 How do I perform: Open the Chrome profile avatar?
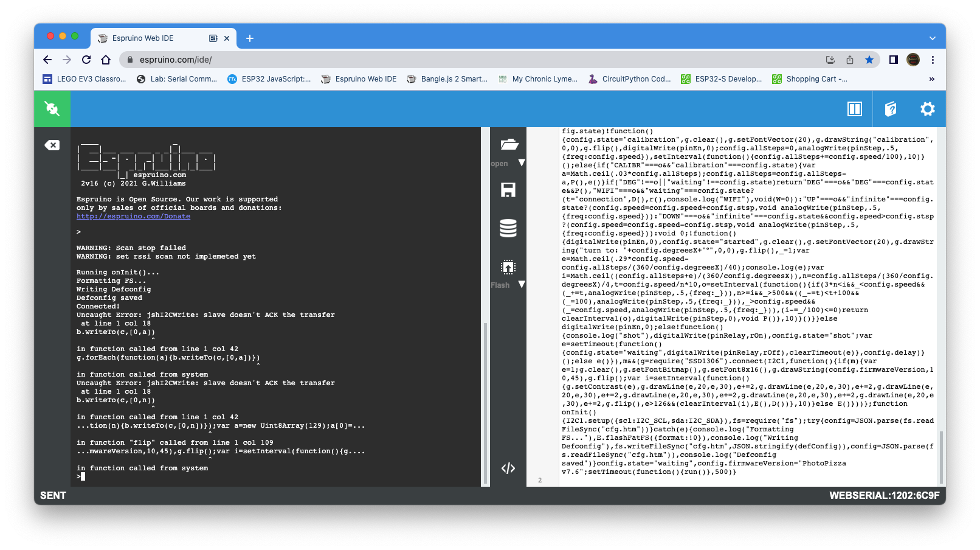913,60
